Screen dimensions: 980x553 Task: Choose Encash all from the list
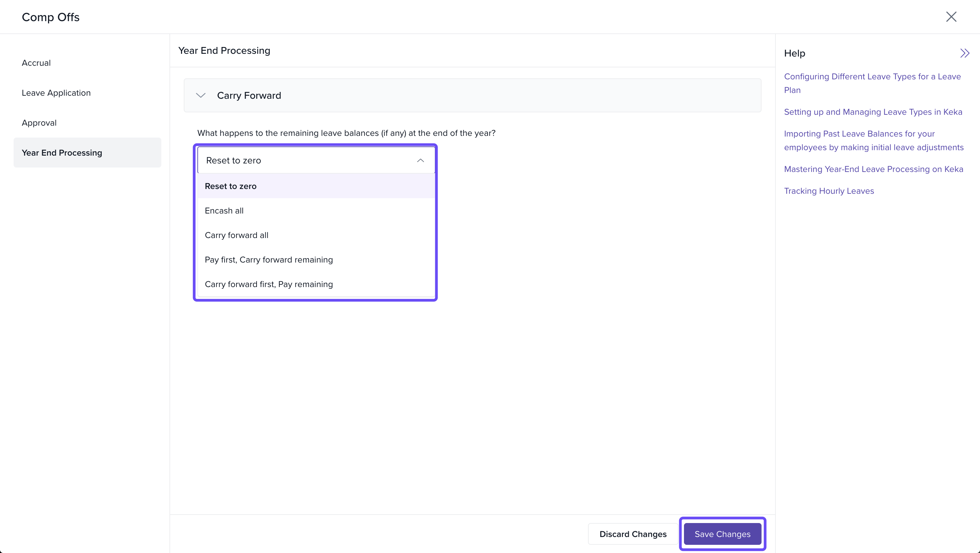[224, 211]
